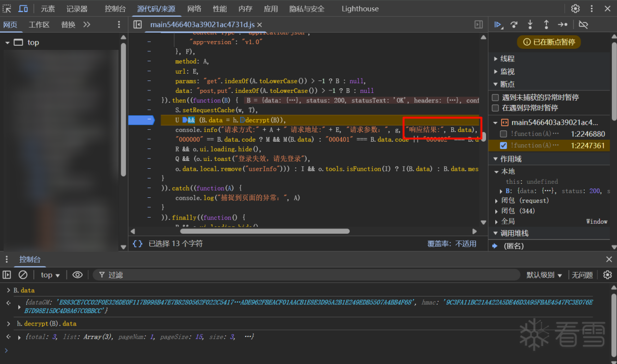Step over next function call

(x=514, y=24)
